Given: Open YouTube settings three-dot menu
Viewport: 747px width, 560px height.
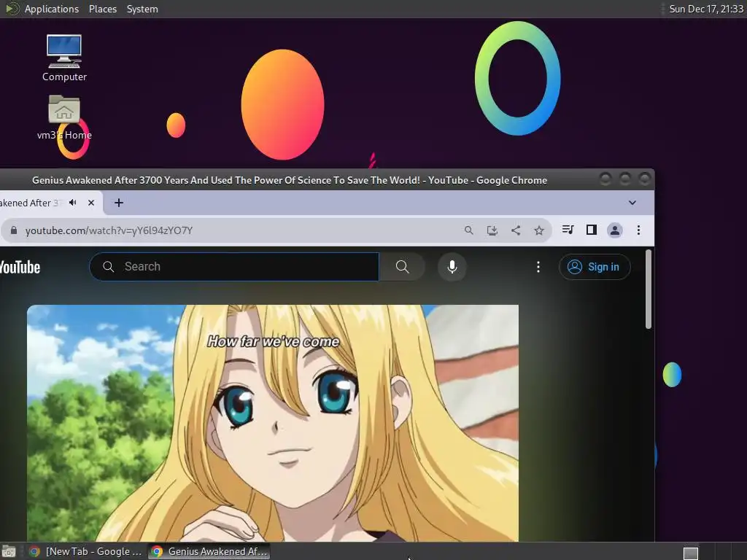Looking at the screenshot, I should pyautogui.click(x=538, y=267).
